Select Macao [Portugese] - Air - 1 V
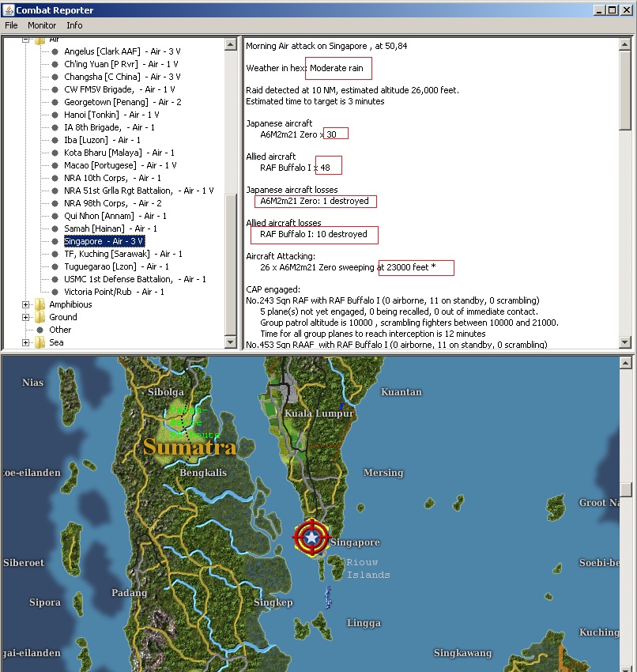Image resolution: width=637 pixels, height=672 pixels. coord(120,165)
